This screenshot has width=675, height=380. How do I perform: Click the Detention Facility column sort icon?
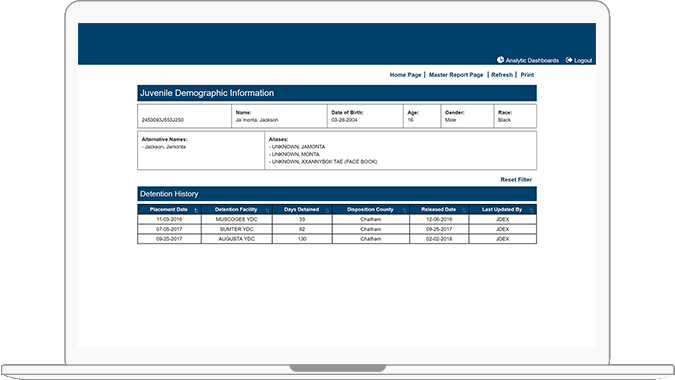coord(267,210)
